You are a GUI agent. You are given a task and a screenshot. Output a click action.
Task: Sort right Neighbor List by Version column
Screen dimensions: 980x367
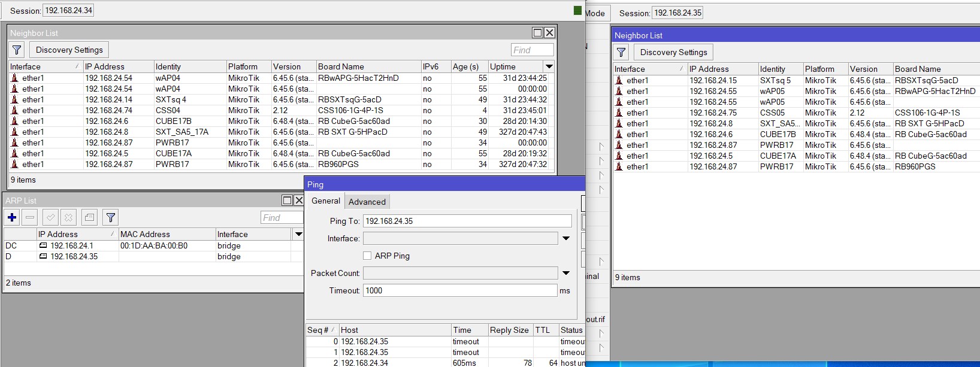pos(870,69)
